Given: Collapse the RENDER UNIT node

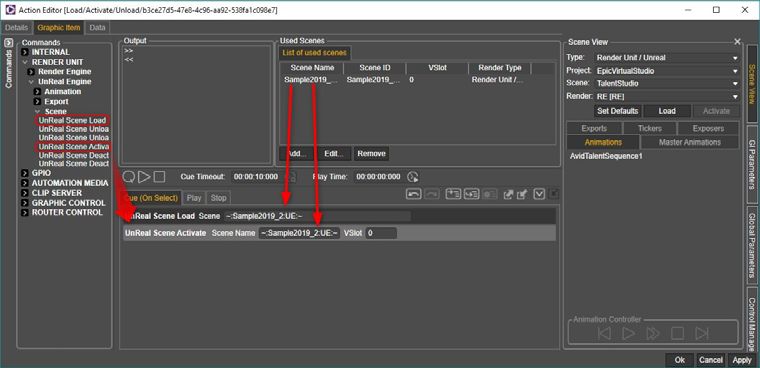Looking at the screenshot, I should pos(25,62).
